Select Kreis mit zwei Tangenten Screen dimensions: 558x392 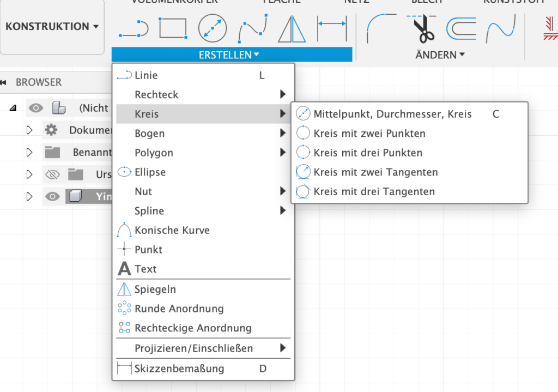coord(375,172)
